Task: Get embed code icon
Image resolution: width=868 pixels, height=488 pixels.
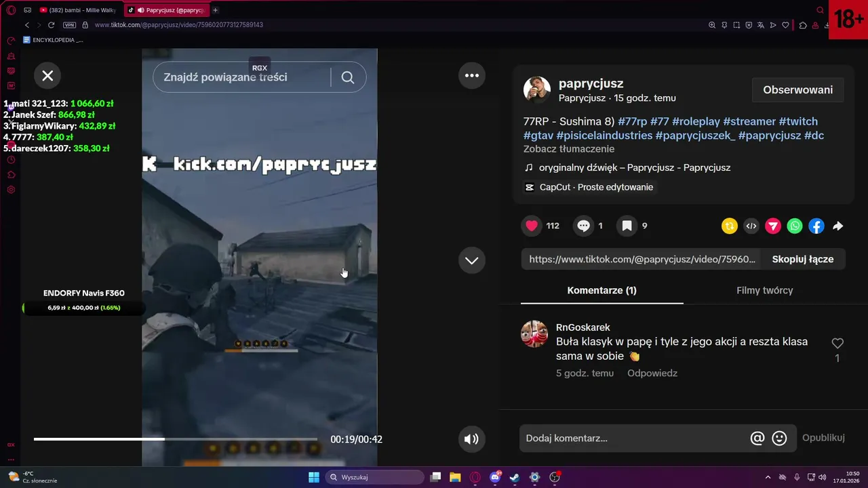Action: [751, 226]
